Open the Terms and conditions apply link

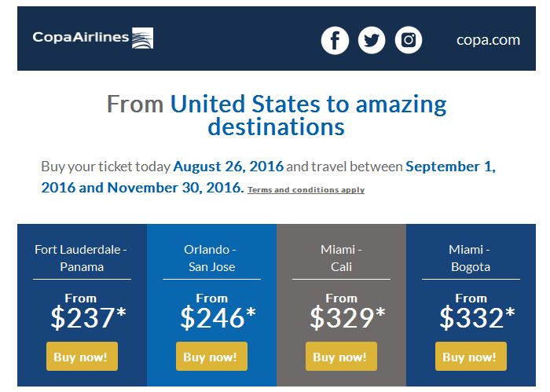point(306,189)
